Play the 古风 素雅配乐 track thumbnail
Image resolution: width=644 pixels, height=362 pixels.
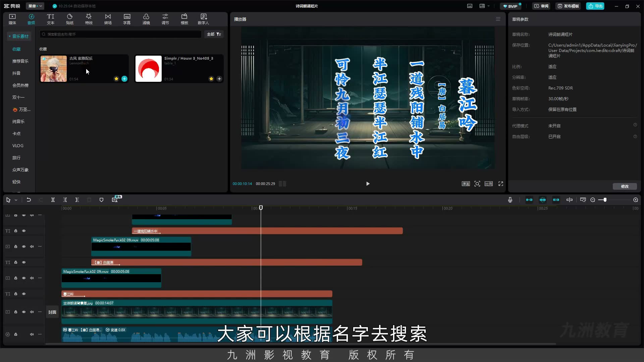coord(54,69)
